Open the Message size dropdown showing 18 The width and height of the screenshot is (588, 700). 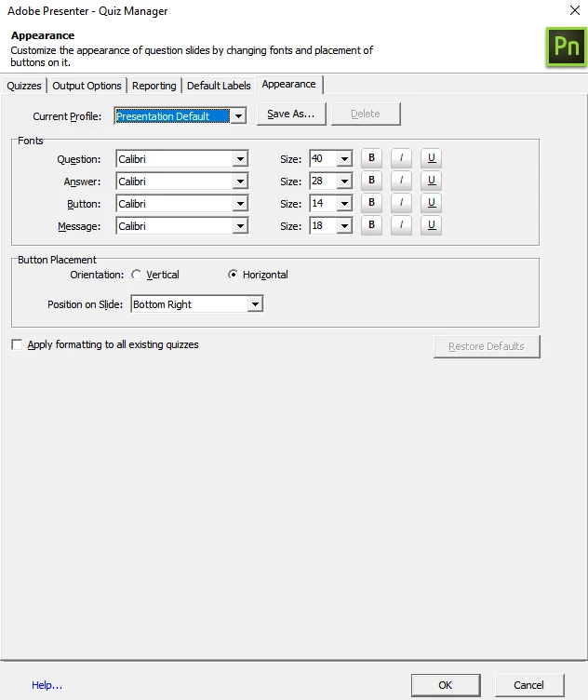pyautogui.click(x=330, y=225)
